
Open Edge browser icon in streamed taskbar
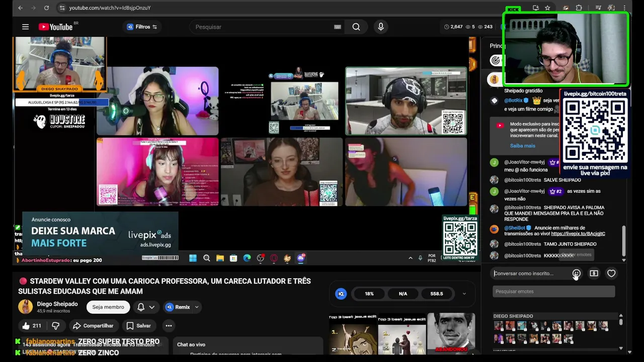tap(247, 258)
